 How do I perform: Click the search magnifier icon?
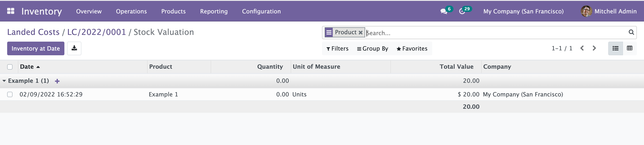pyautogui.click(x=631, y=32)
